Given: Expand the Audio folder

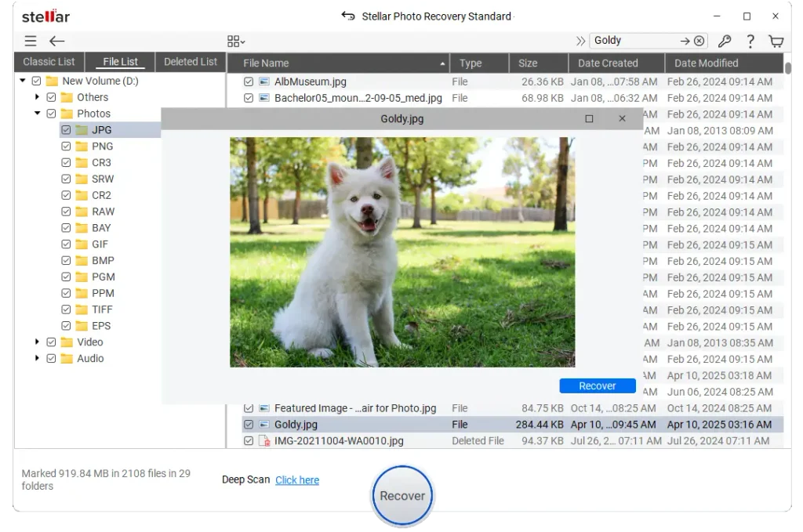Looking at the screenshot, I should 37,358.
